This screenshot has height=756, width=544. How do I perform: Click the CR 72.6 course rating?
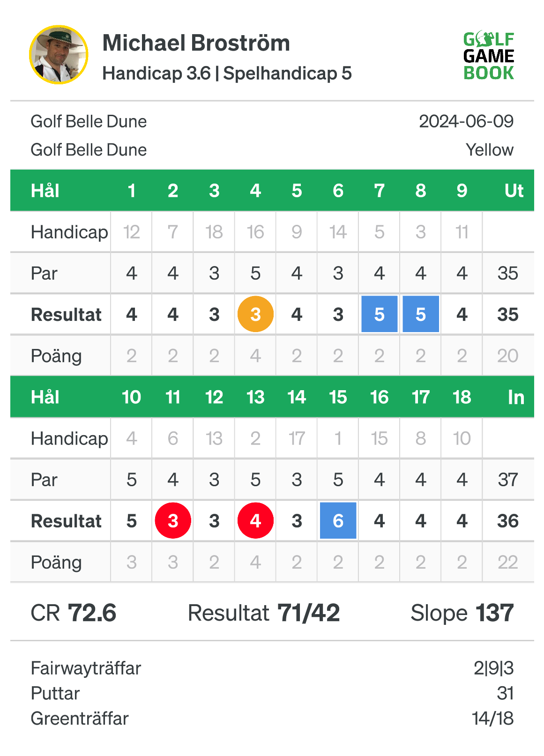(x=74, y=613)
